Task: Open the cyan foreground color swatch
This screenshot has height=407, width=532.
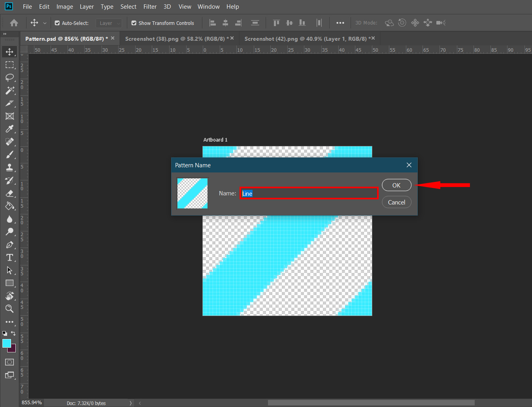Action: (x=6, y=343)
